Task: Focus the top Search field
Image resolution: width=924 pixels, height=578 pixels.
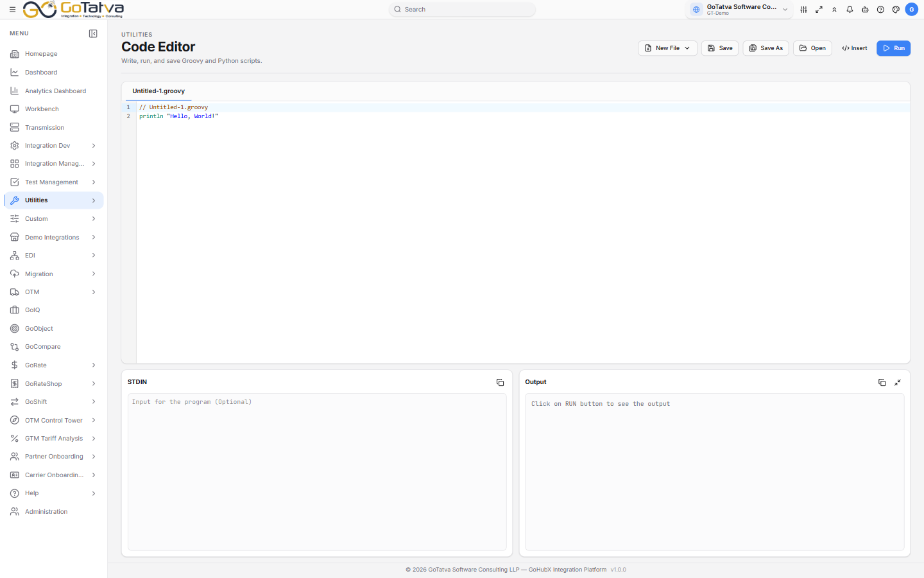Action: click(462, 10)
